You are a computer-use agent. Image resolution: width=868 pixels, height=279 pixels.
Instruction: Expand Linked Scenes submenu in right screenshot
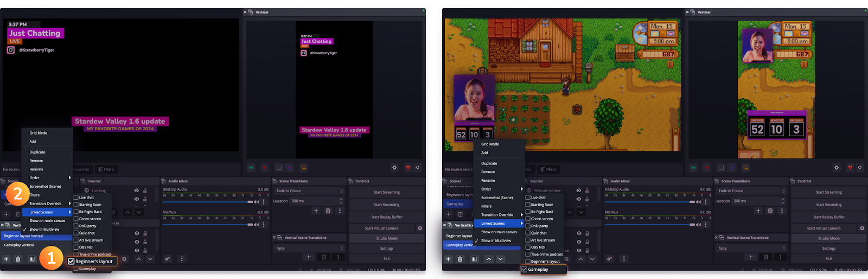pos(499,223)
